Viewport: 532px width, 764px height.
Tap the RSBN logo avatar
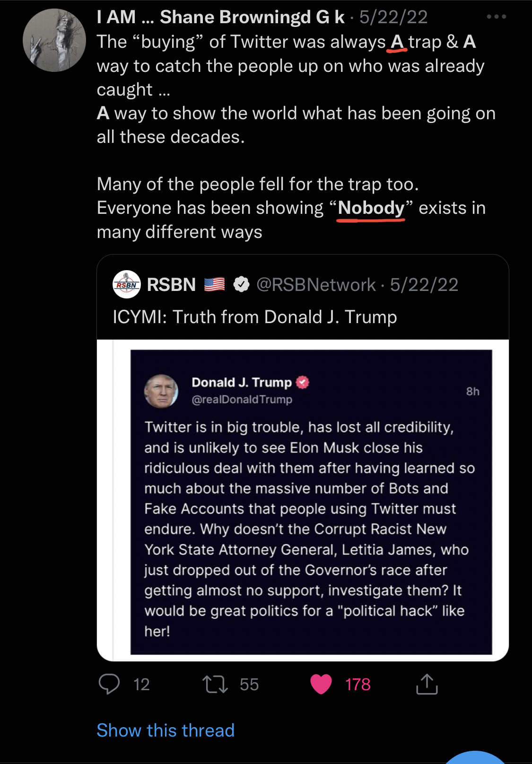127,284
